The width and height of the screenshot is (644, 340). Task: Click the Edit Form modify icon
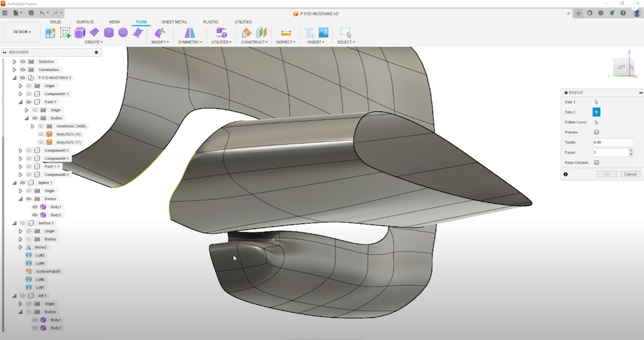click(x=160, y=33)
